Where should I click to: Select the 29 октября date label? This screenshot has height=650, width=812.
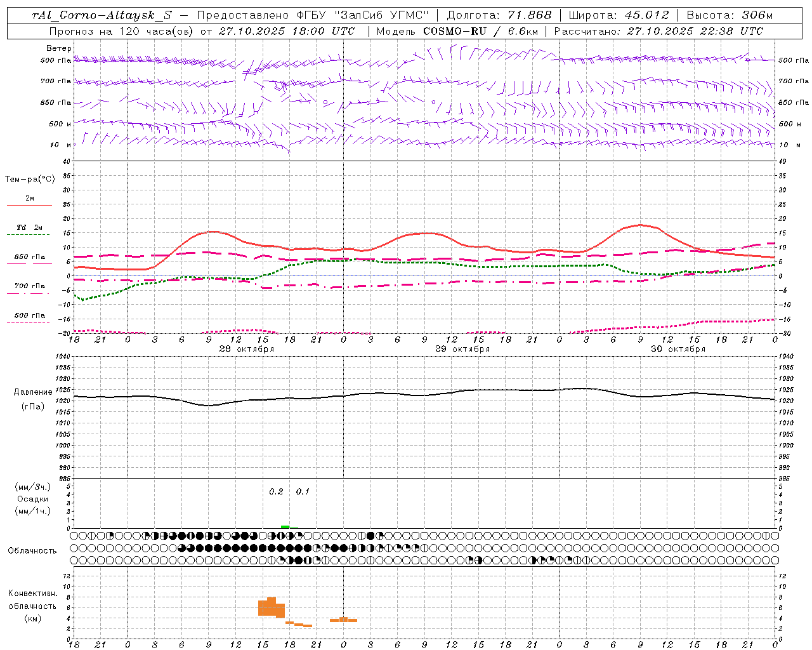coord(462,349)
